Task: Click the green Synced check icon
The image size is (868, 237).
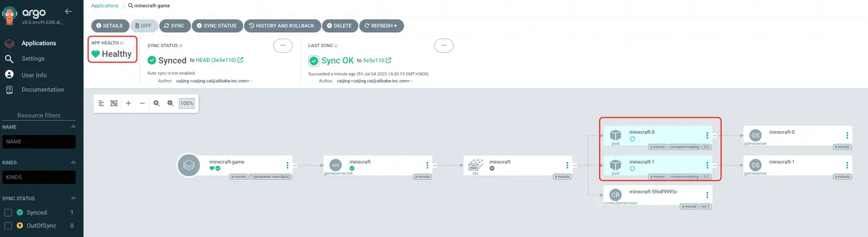Action: click(x=152, y=60)
